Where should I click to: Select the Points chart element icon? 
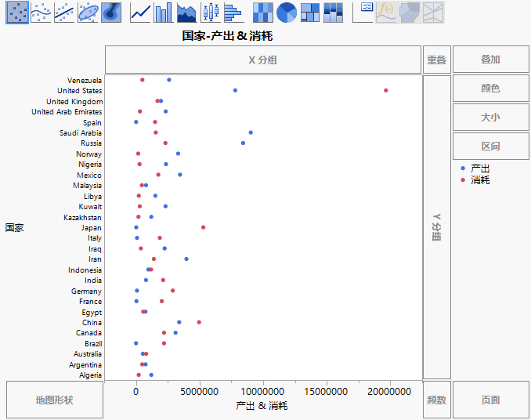click(17, 12)
